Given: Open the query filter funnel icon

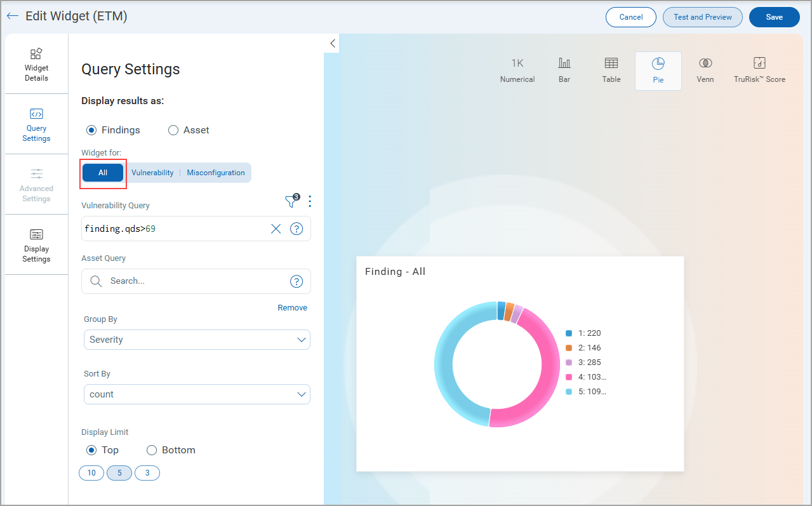Looking at the screenshot, I should [x=291, y=201].
